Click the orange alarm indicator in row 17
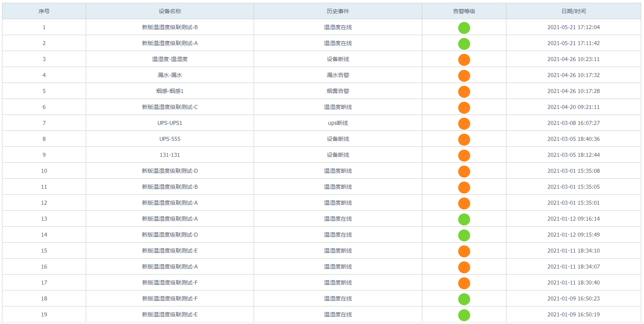Image resolution: width=644 pixels, height=324 pixels. pyautogui.click(x=464, y=283)
